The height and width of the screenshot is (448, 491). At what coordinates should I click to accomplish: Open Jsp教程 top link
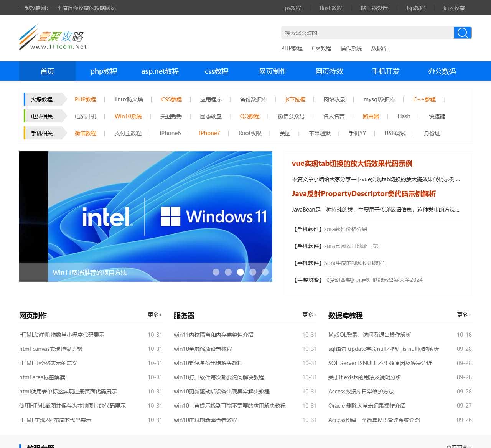point(415,8)
